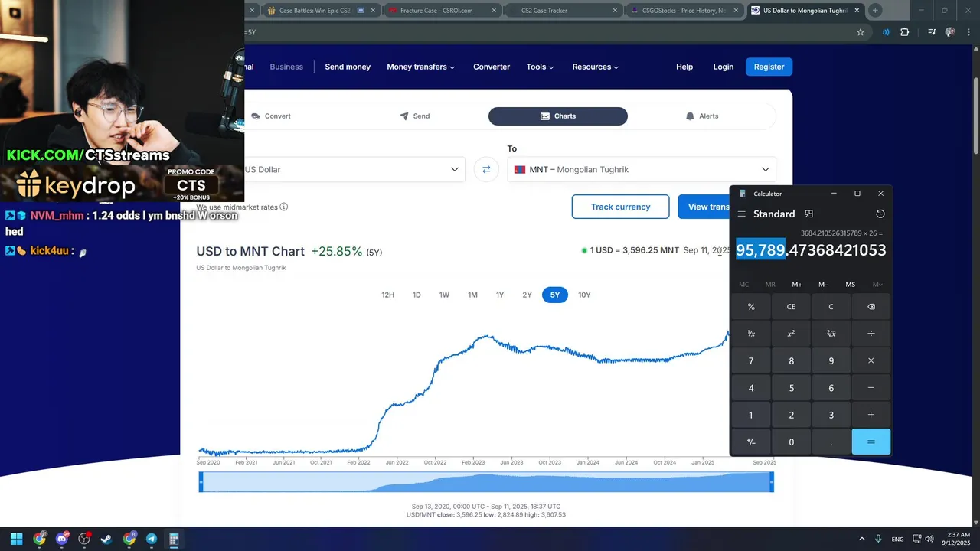980x551 pixels.
Task: Click the right handle of chart range slider
Action: coord(772,481)
